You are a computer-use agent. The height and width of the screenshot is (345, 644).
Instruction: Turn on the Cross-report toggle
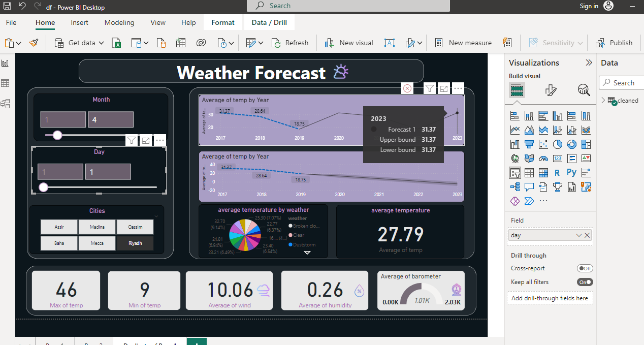[x=584, y=268]
